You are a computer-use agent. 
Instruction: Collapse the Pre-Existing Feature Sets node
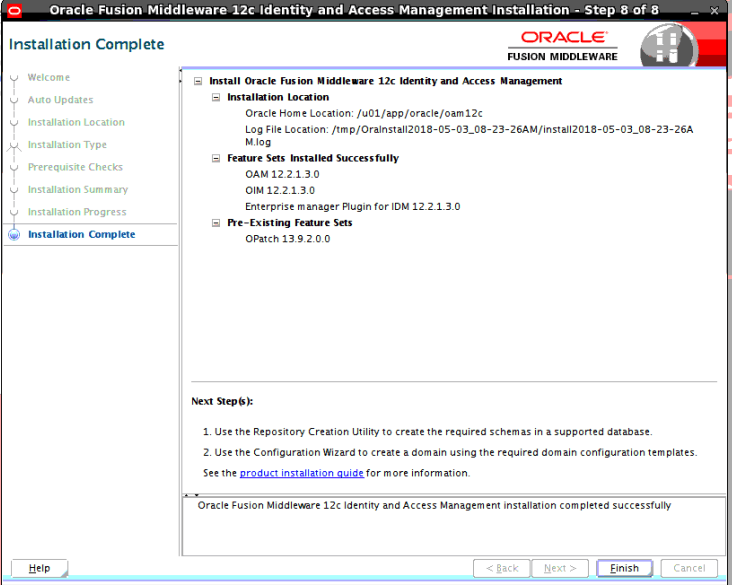click(x=216, y=223)
